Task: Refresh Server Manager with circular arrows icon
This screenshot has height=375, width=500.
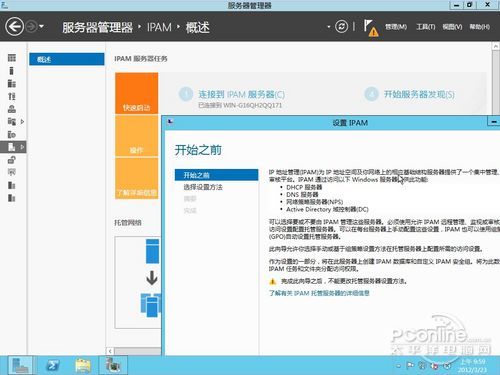Action: 341,27
